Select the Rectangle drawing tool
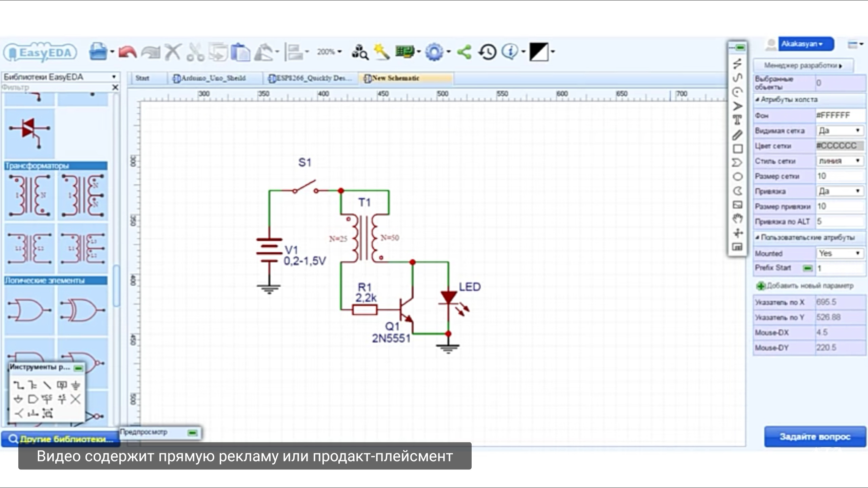The height and width of the screenshot is (488, 868). [x=737, y=149]
